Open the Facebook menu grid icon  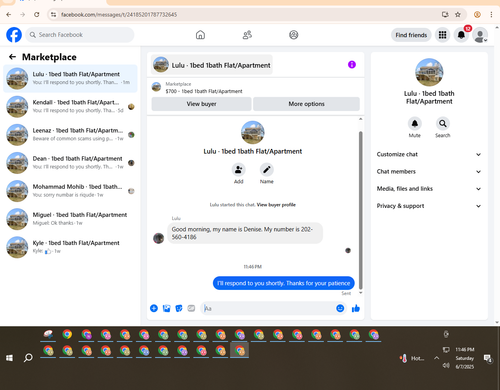[442, 35]
